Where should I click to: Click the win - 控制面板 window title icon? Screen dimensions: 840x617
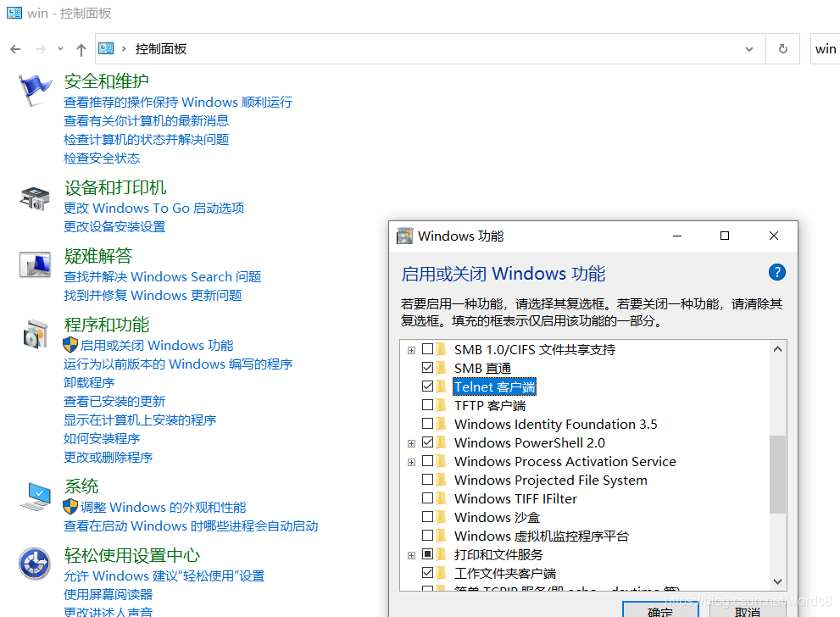(14, 13)
